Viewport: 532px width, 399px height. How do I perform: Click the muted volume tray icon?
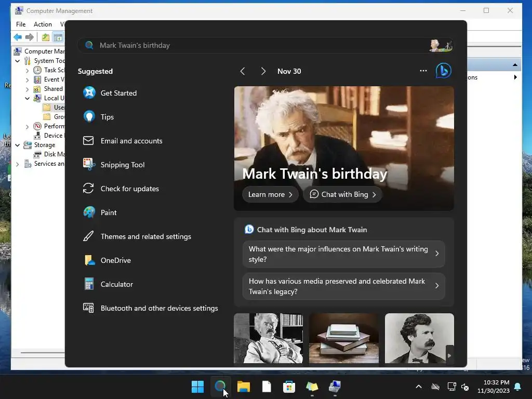point(465,387)
